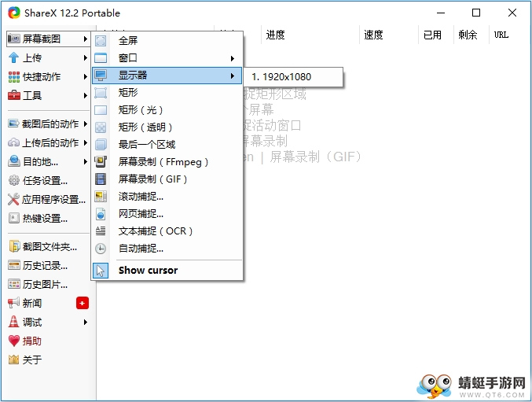The width and height of the screenshot is (532, 402).
Task: Click the 显示器 monitor icon
Action: tap(101, 76)
